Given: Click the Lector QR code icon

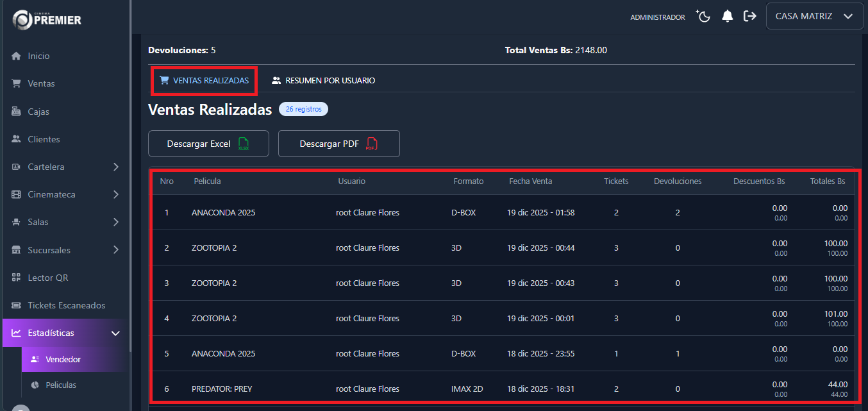Looking at the screenshot, I should point(17,278).
